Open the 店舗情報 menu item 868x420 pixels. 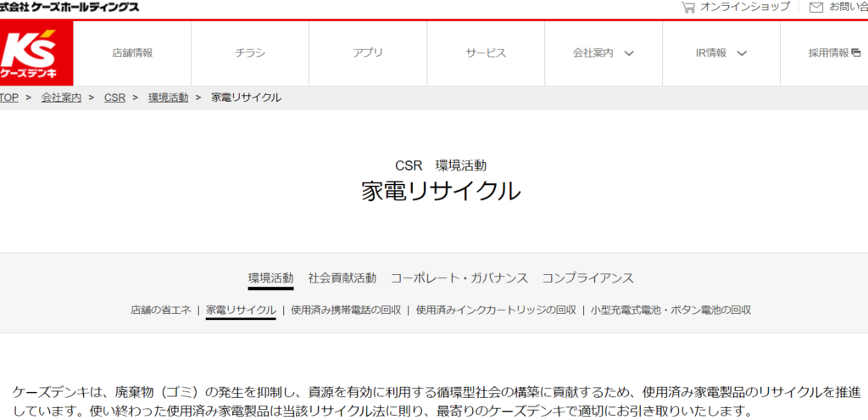(132, 53)
